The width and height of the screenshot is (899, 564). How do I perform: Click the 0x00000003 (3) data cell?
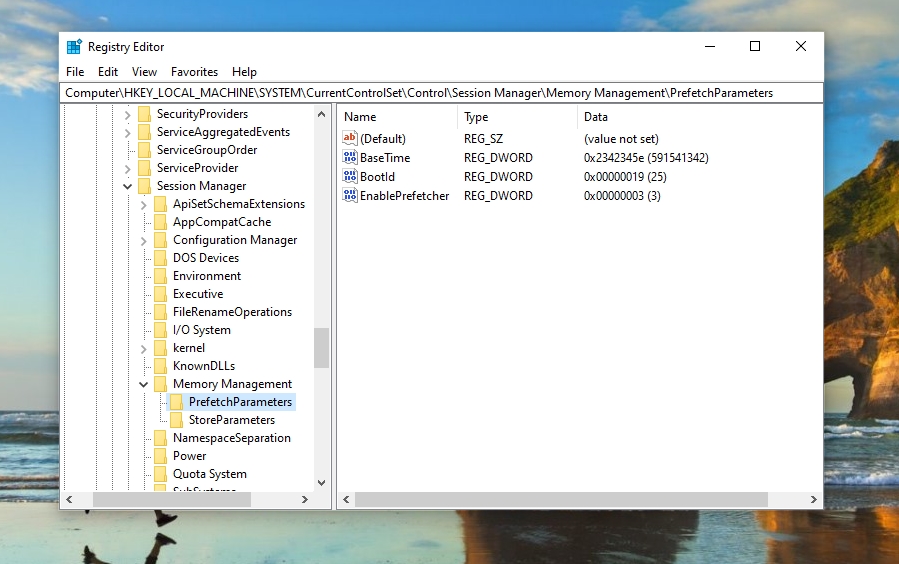(x=622, y=196)
